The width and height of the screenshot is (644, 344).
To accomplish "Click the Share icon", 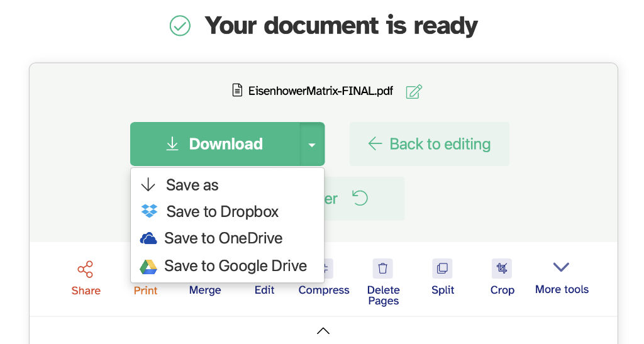I will (86, 269).
